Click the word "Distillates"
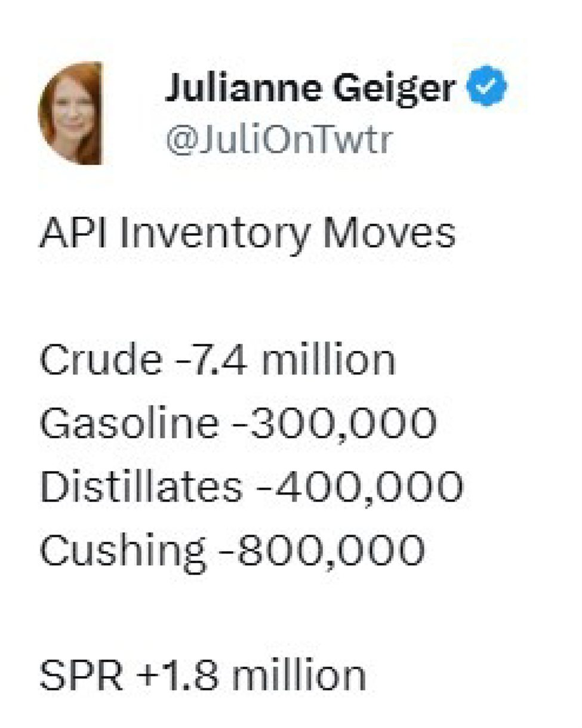582x728 pixels. click(x=141, y=486)
